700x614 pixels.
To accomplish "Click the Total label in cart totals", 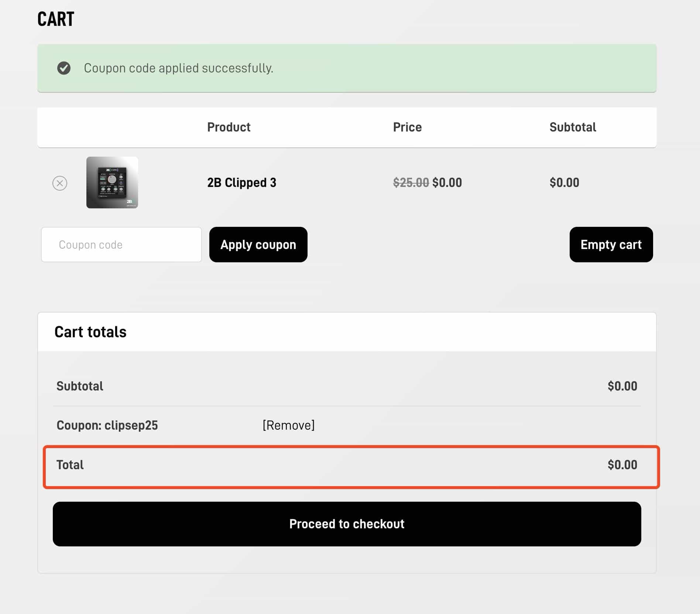I will 70,465.
